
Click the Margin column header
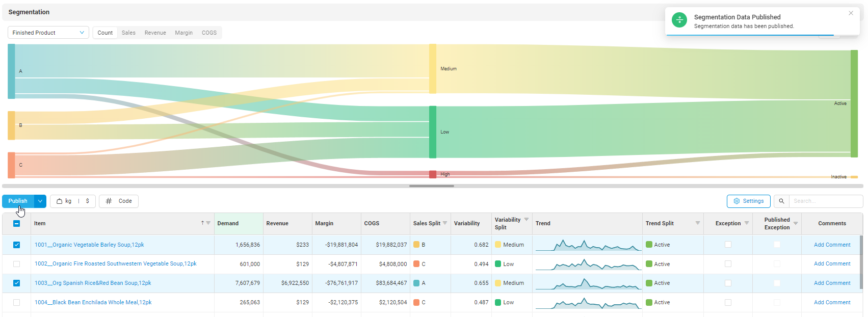click(336, 223)
